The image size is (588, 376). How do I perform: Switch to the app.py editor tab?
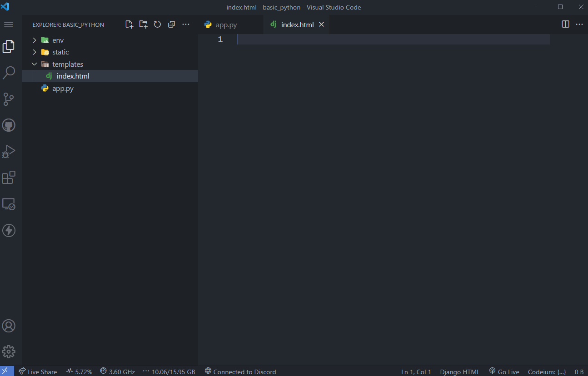coord(231,25)
